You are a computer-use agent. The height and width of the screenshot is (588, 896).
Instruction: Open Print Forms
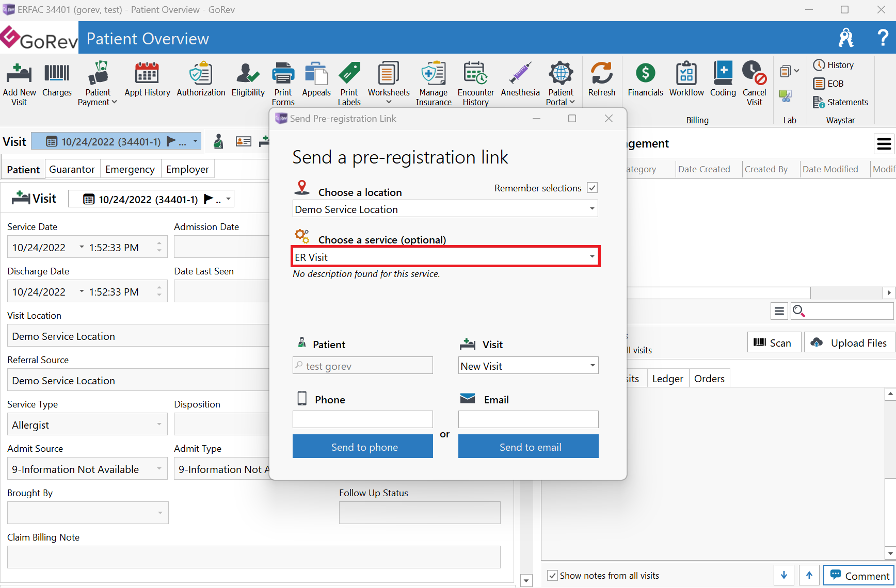pos(283,84)
